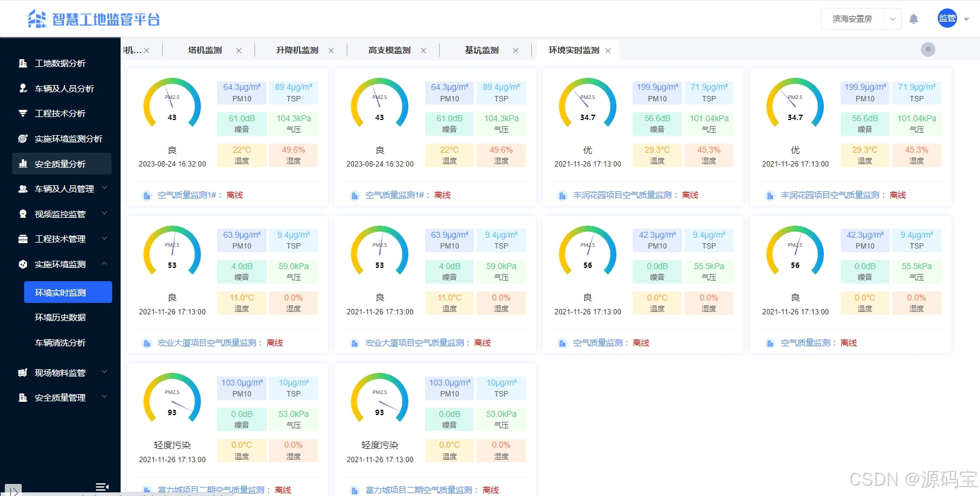Open 车辆及人员分析 via its sidebar icon
Image resolution: width=980 pixels, height=496 pixels.
23,88
